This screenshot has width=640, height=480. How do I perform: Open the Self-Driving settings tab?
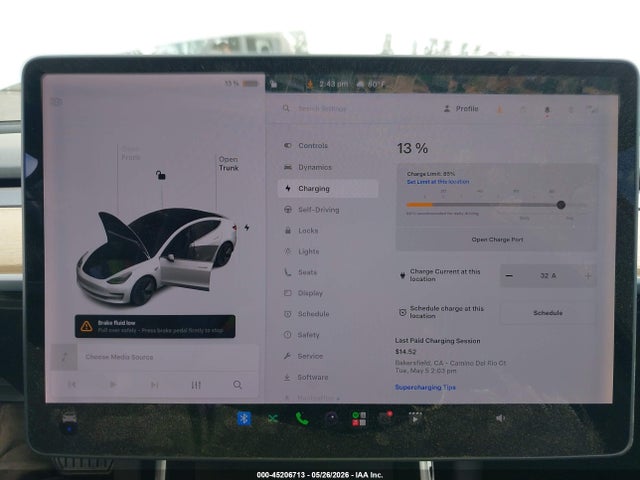click(x=311, y=210)
